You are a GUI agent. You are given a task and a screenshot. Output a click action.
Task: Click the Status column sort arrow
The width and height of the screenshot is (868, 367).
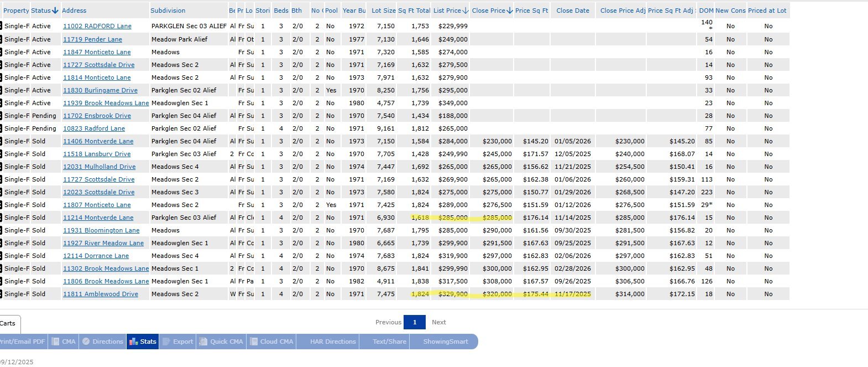pyautogui.click(x=55, y=11)
